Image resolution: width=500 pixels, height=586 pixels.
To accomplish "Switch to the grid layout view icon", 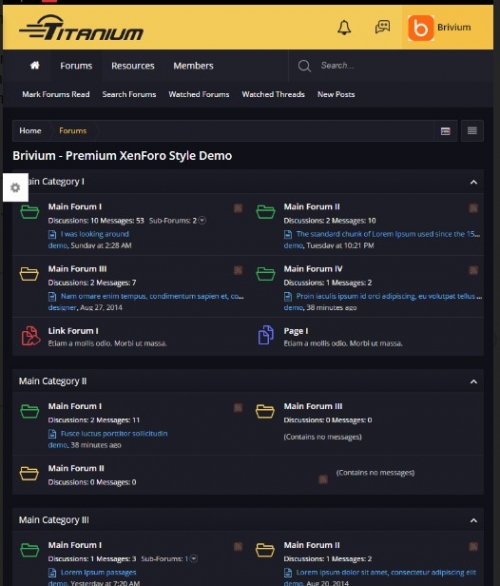I will tap(445, 131).
